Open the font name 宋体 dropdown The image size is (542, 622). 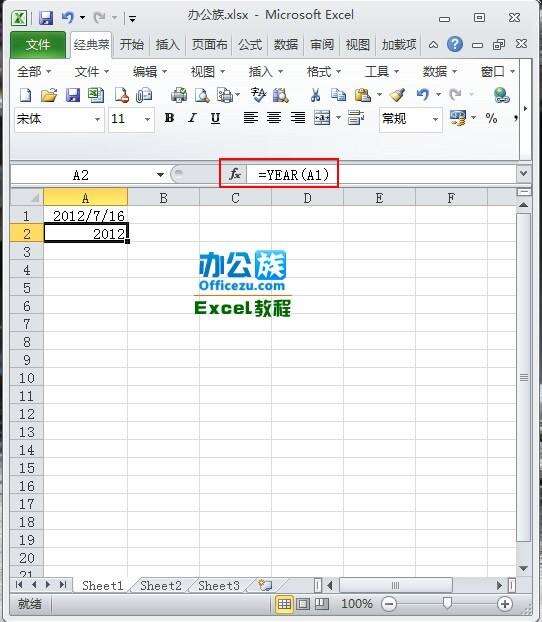97,119
